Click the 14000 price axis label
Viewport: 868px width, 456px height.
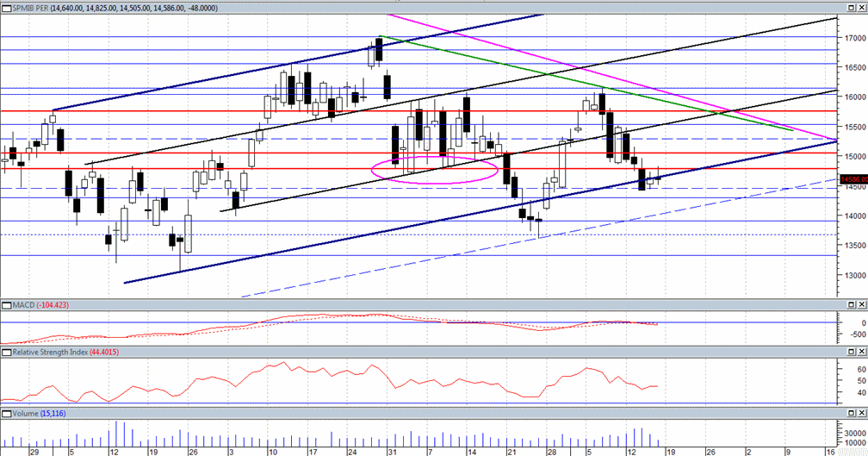click(x=856, y=216)
